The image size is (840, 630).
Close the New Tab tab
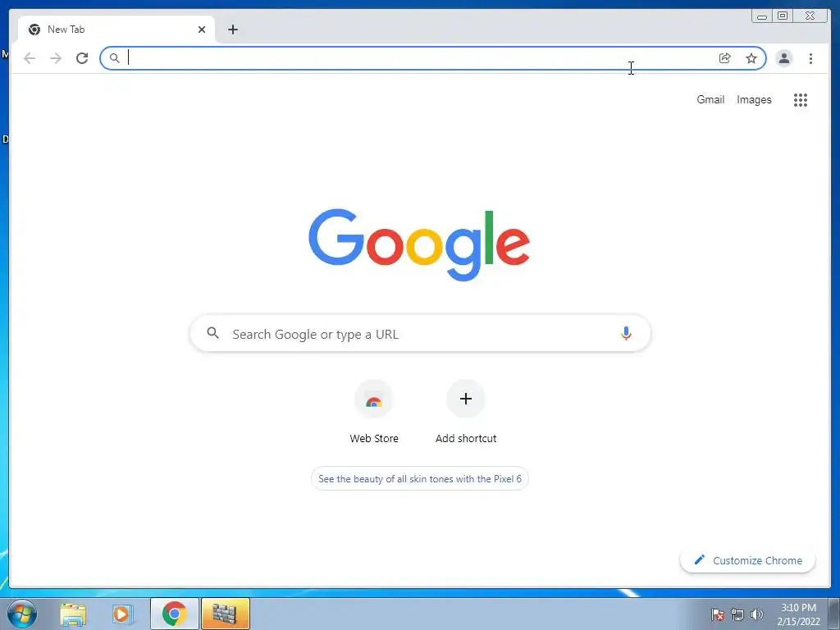202,30
